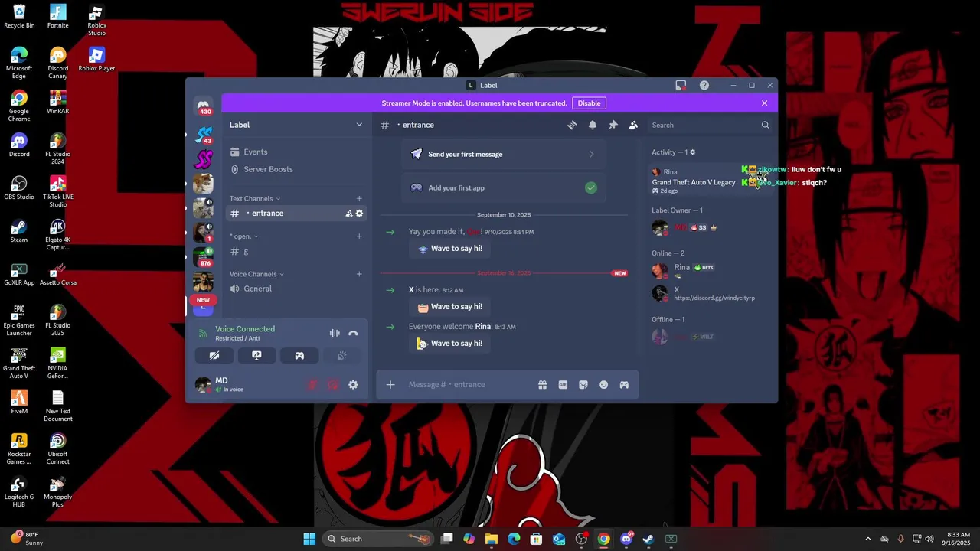This screenshot has width=980, height=551.
Task: Open Rina's profile in Online members
Action: click(710, 270)
